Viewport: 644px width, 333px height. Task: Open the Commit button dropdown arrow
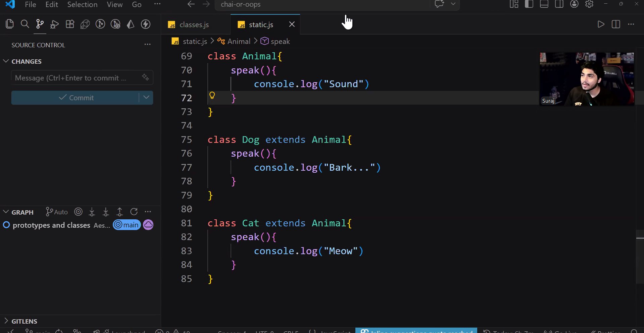tap(146, 98)
